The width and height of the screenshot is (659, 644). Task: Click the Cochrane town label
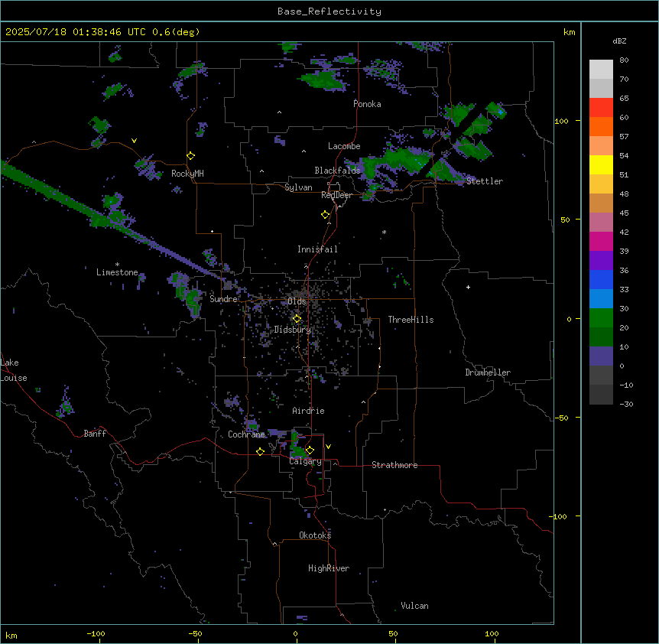pos(247,434)
